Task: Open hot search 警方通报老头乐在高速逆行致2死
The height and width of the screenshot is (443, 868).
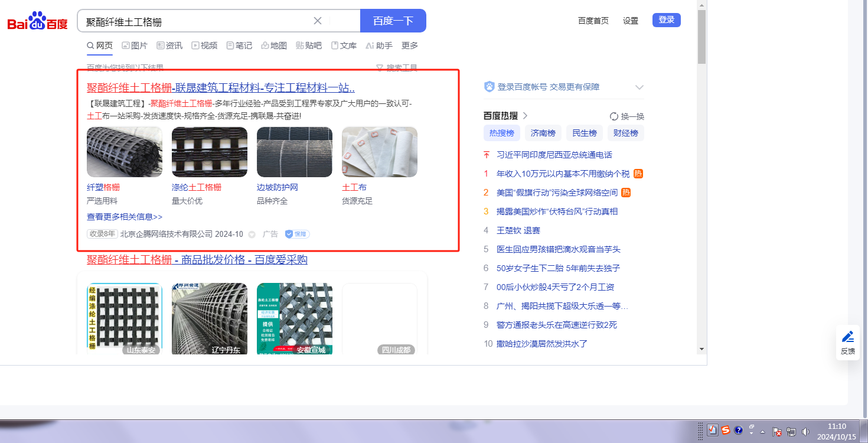Action: click(557, 325)
